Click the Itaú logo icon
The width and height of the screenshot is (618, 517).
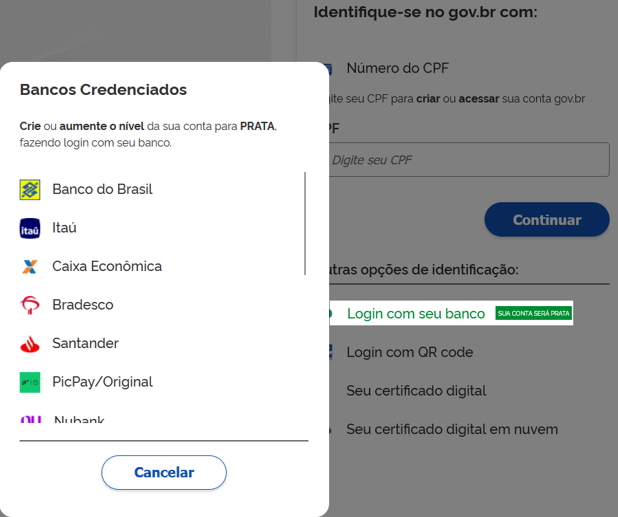30,228
